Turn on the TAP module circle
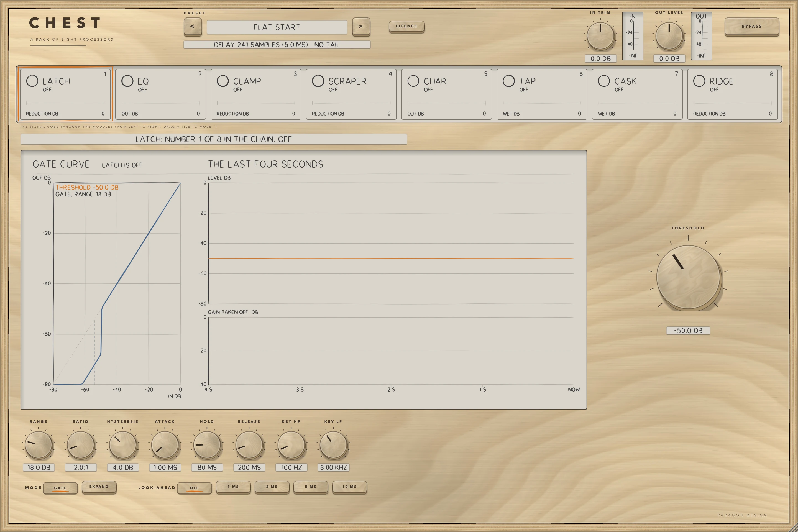798x532 pixels. 509,81
